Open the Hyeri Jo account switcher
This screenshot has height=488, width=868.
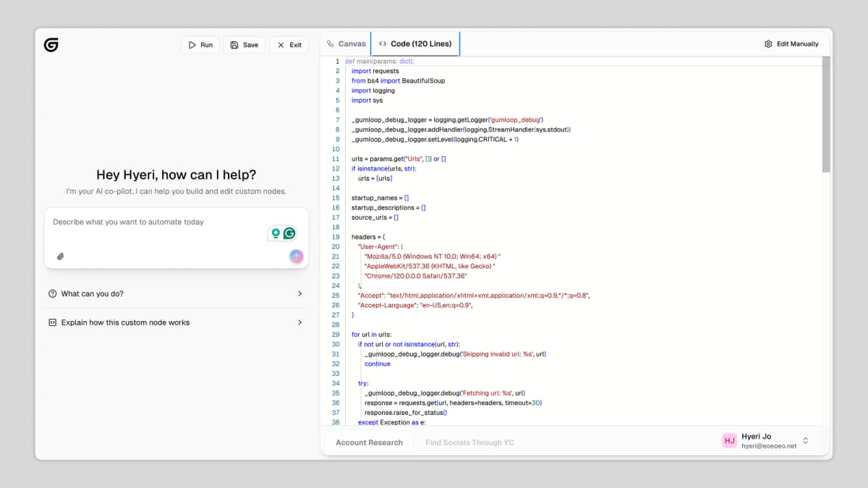[767, 441]
